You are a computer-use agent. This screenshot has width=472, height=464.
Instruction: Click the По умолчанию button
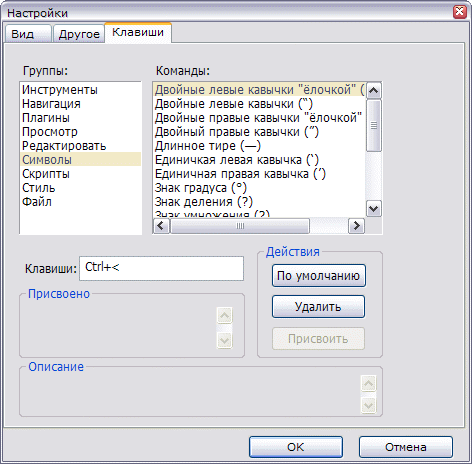pyautogui.click(x=319, y=276)
